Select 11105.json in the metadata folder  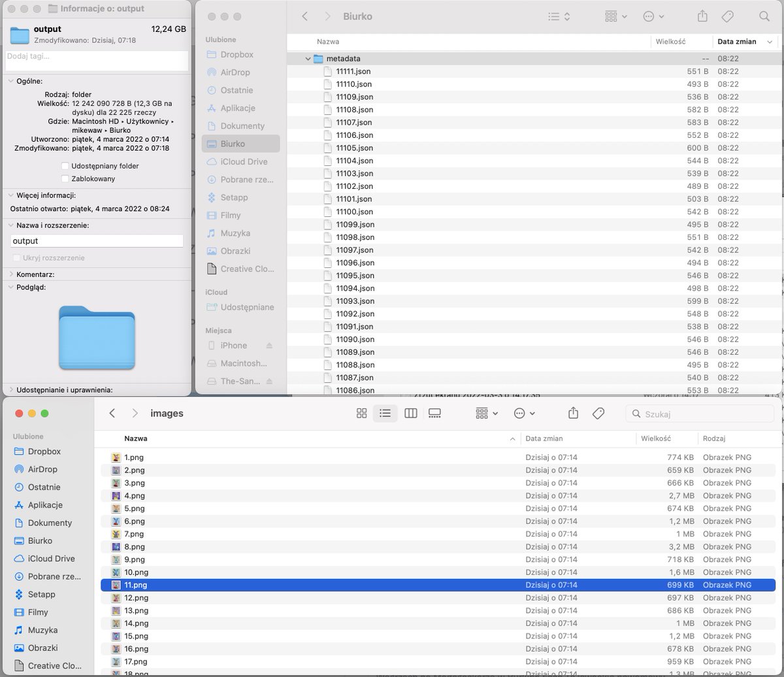(534, 148)
